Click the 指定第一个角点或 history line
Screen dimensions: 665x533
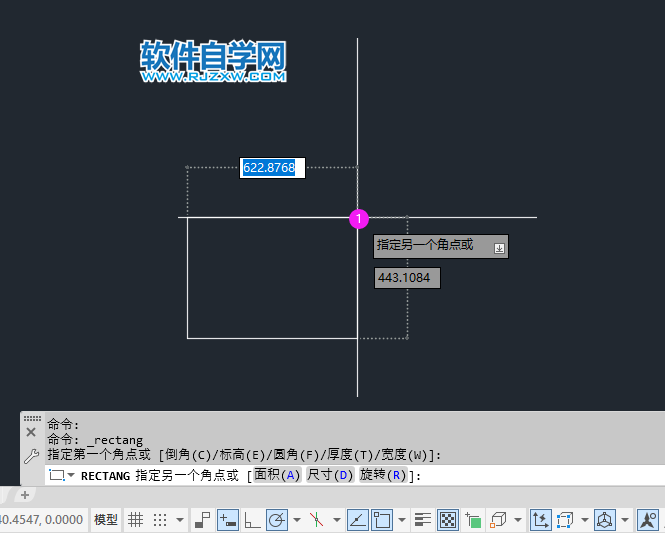point(244,455)
